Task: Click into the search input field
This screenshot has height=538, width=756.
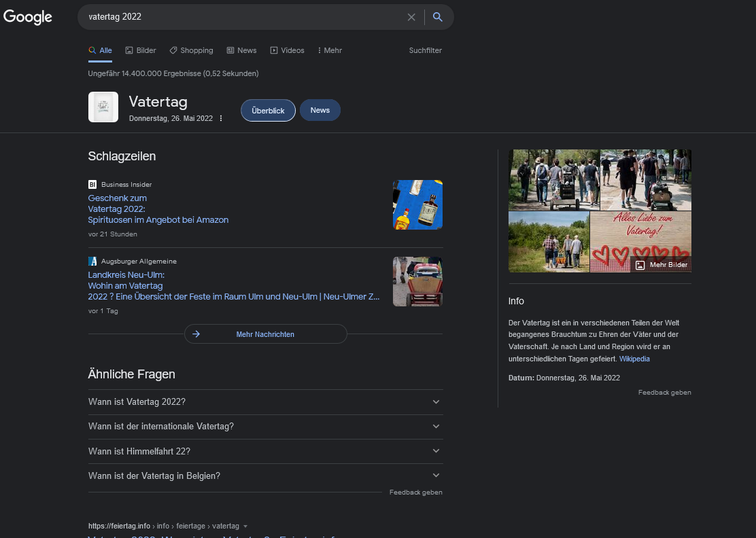Action: pos(238,17)
